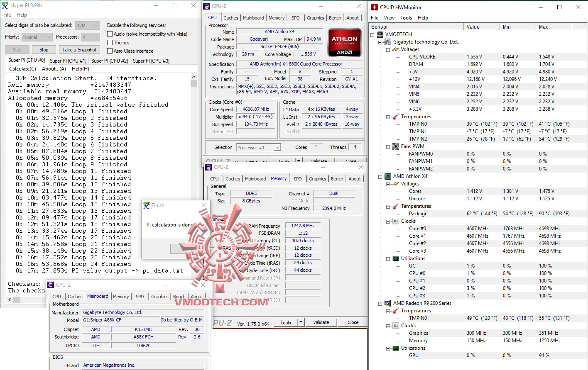Screen dimensions: 588x370
Task: Click the Value column header in HWMonitor
Action: pyautogui.click(x=482, y=27)
